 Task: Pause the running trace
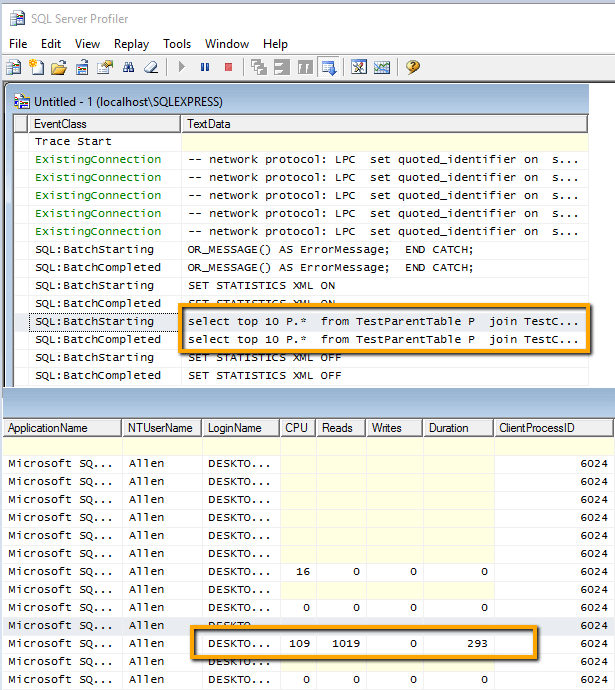pos(205,67)
